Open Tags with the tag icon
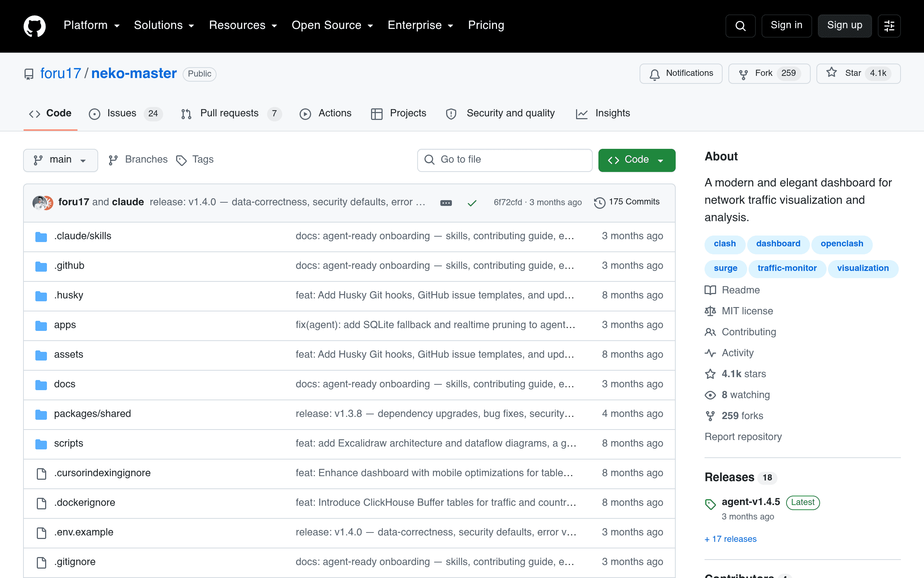 [195, 160]
